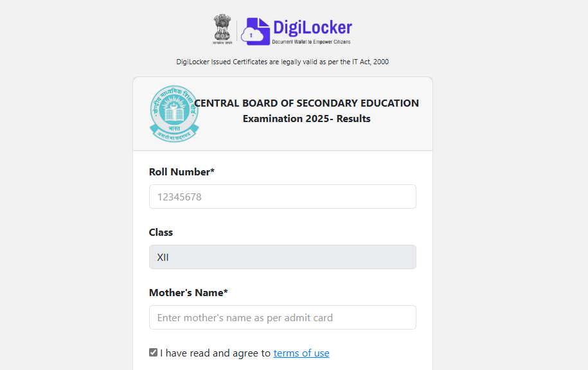The height and width of the screenshot is (370, 588).
Task: Click the 12345678 placeholder text
Action: 179,197
